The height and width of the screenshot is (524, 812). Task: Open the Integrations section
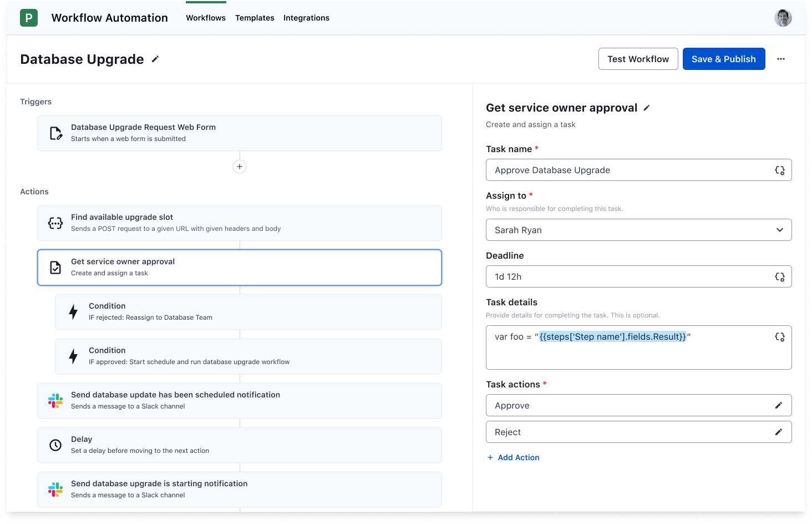click(x=306, y=18)
